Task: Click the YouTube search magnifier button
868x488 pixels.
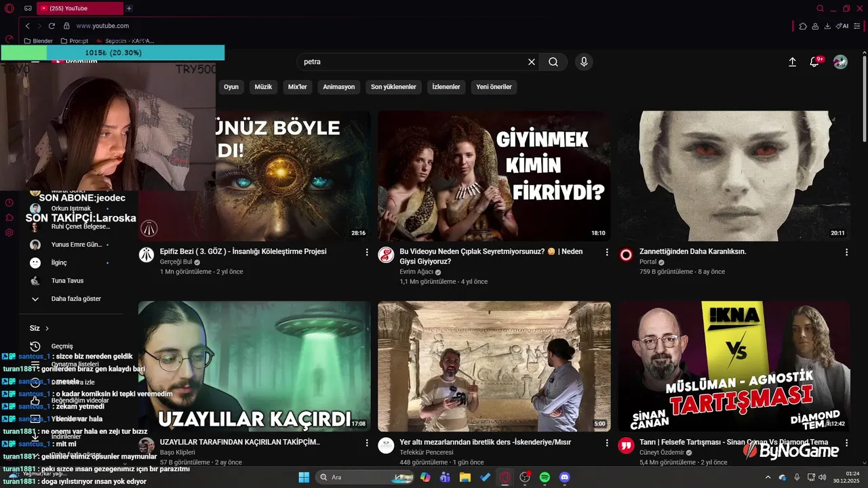Action: pos(553,62)
